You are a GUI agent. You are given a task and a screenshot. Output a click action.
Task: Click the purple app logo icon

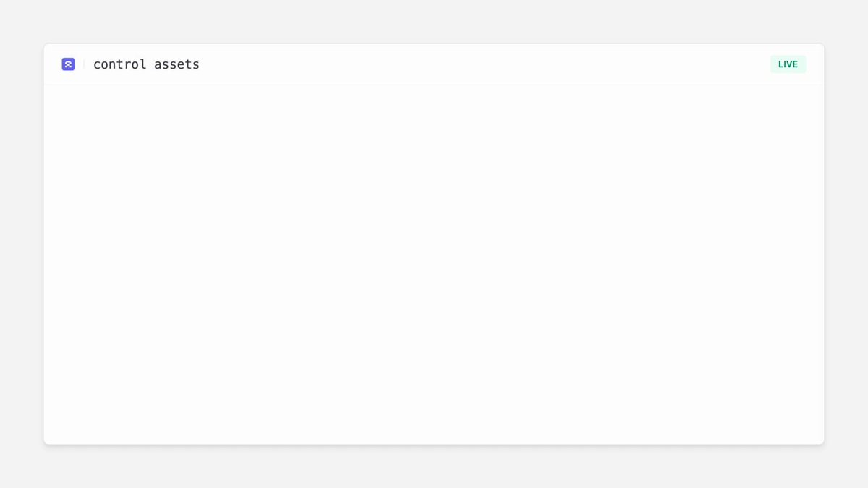[x=68, y=64]
